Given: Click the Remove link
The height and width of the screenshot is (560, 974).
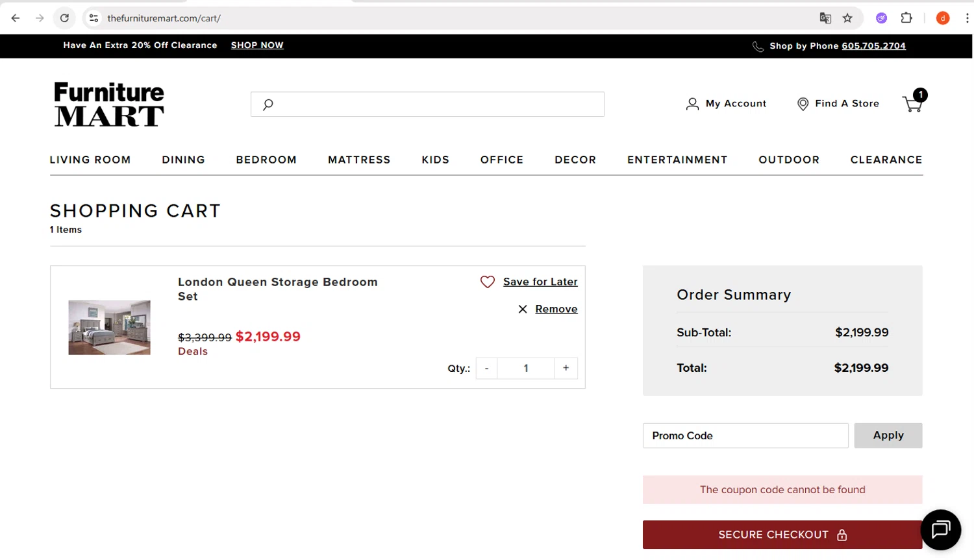Looking at the screenshot, I should [556, 309].
